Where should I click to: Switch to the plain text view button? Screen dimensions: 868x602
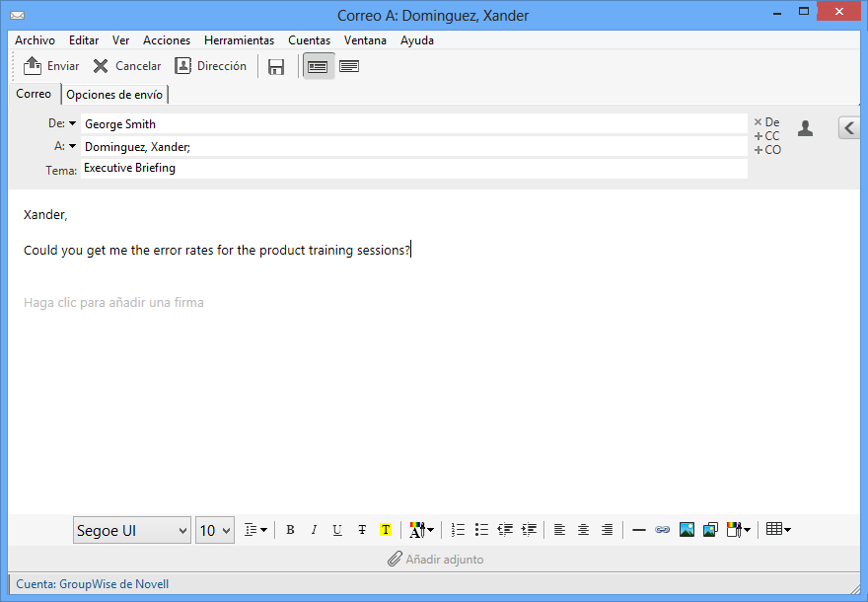(349, 66)
